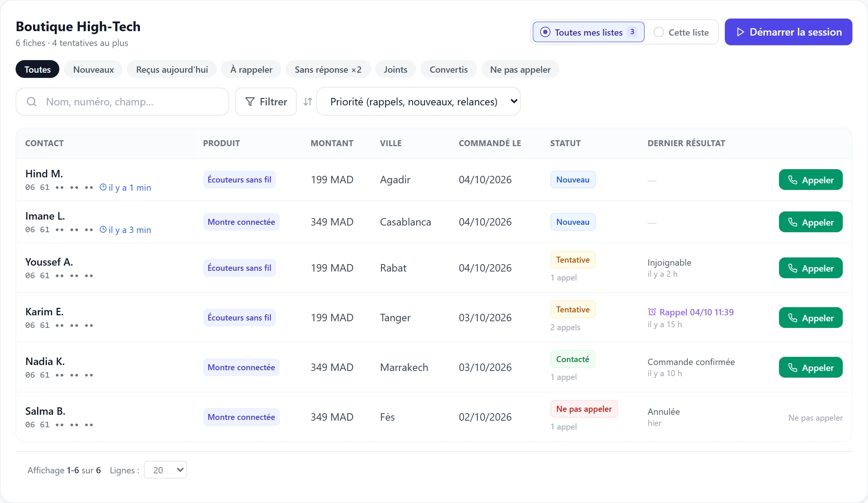Click the MONTANT column header
This screenshot has width=868, height=503.
coord(332,143)
